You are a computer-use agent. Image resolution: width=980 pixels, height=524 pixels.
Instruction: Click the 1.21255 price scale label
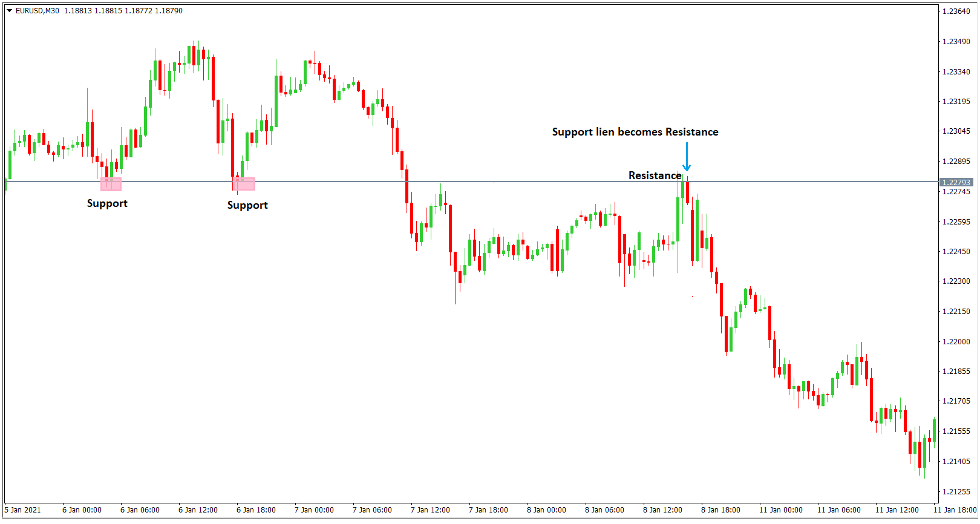point(956,491)
